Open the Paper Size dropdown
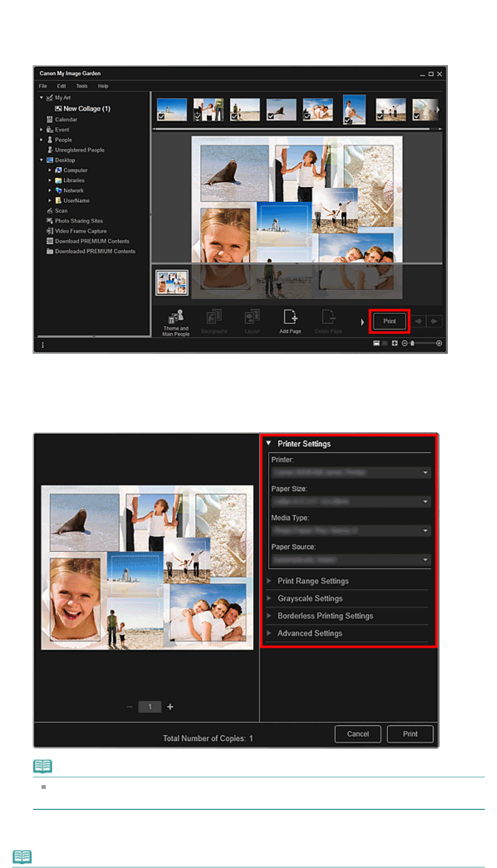 click(x=350, y=501)
